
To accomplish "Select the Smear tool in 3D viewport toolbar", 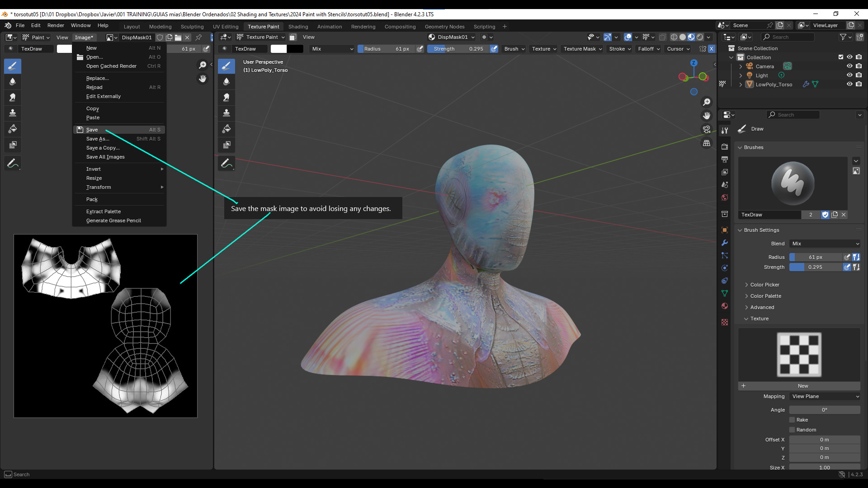I will (x=226, y=97).
